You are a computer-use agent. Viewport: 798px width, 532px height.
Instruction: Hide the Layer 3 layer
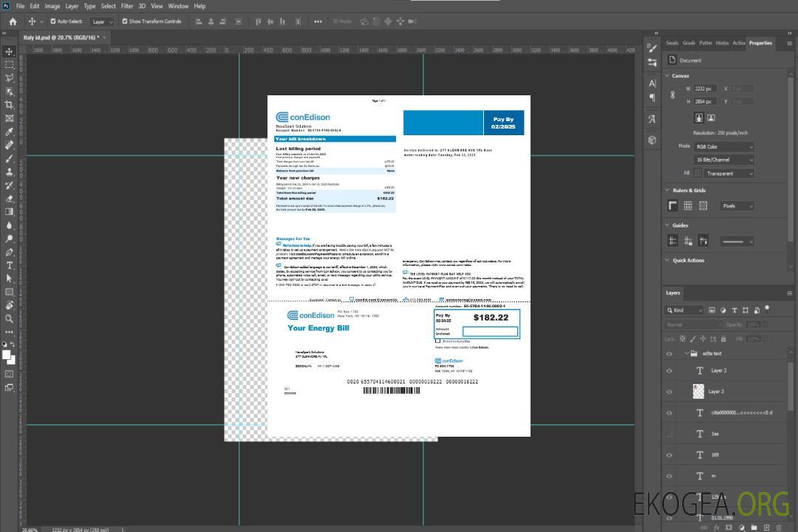click(x=669, y=392)
